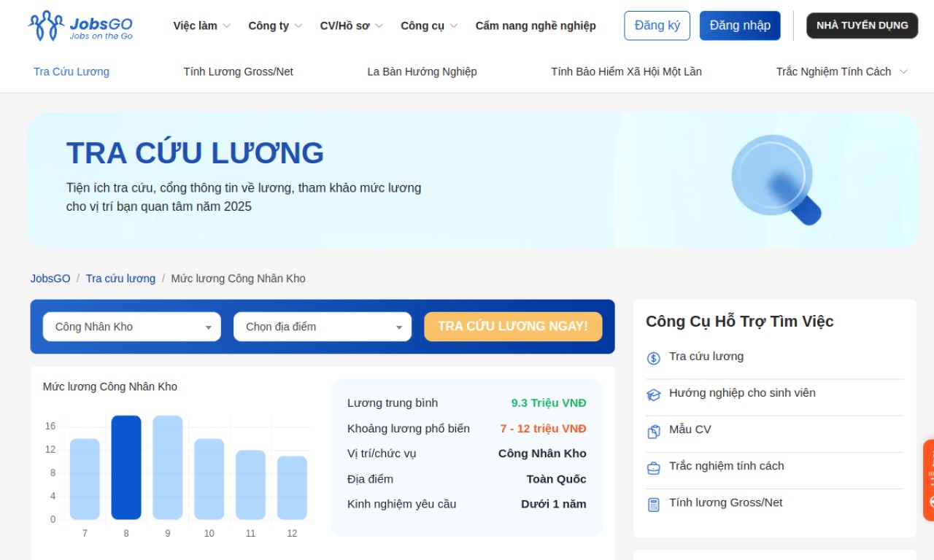Click the briefcase icon for Trắc nghiệm tính cách
The height and width of the screenshot is (560, 934).
(x=653, y=467)
